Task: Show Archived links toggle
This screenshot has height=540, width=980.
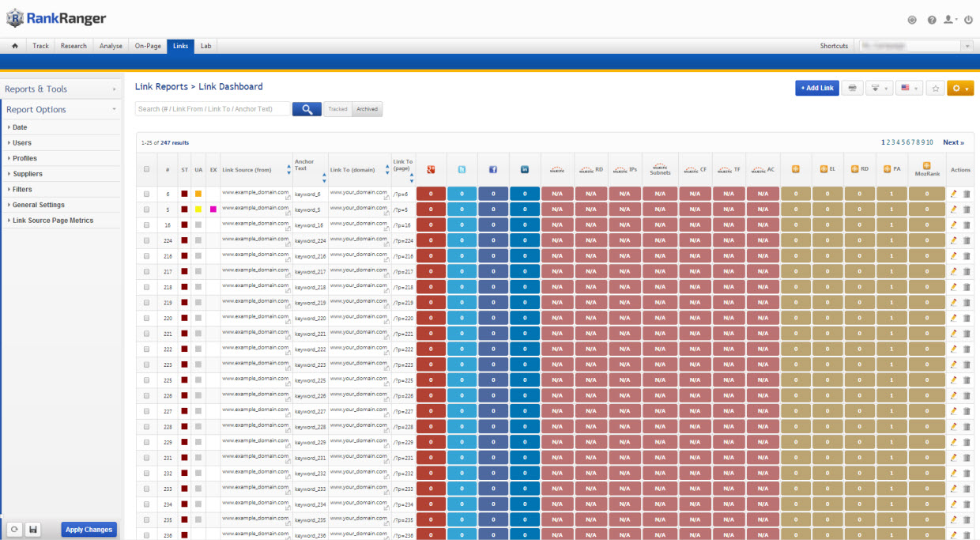Action: pos(367,109)
